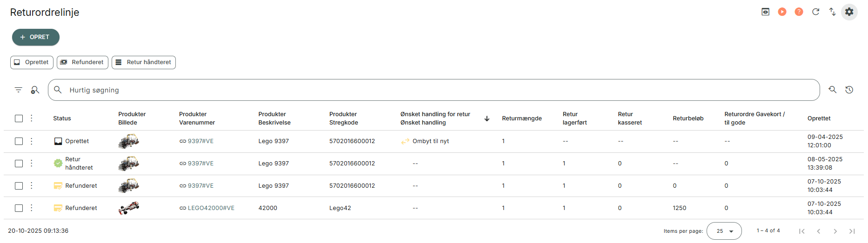
Task: Open the settings gear menu
Action: click(849, 12)
